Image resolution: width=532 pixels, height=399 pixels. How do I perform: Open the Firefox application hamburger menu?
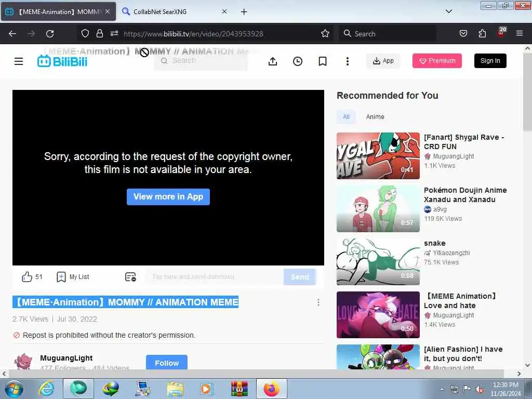point(520,33)
